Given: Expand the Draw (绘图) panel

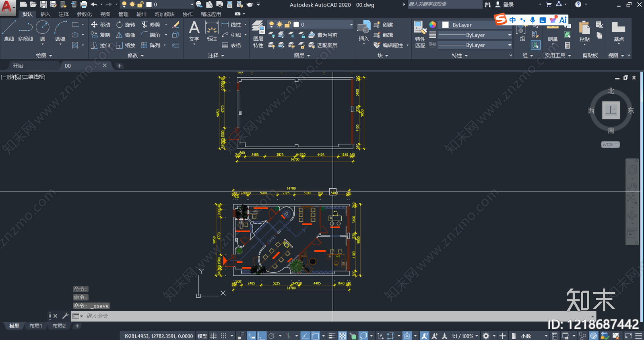Looking at the screenshot, I should click(x=44, y=56).
